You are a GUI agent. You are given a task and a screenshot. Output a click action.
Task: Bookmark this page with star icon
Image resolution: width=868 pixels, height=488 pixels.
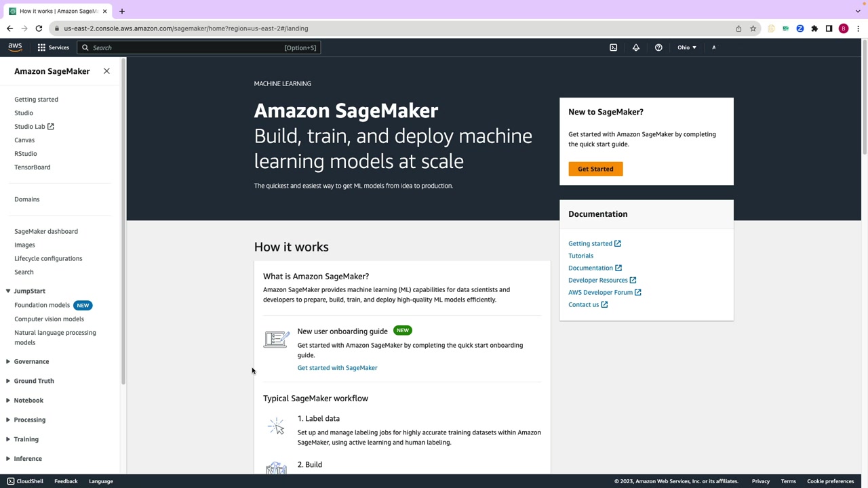click(x=753, y=28)
